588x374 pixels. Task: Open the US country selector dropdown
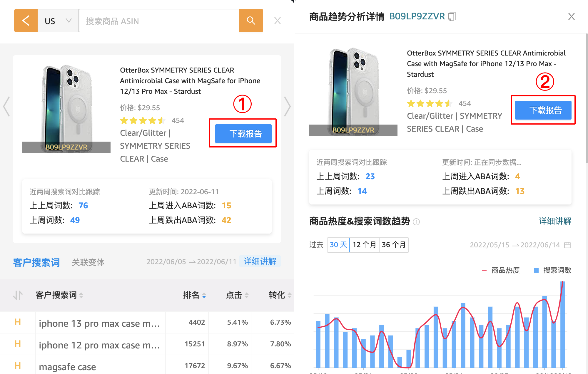[58, 21]
